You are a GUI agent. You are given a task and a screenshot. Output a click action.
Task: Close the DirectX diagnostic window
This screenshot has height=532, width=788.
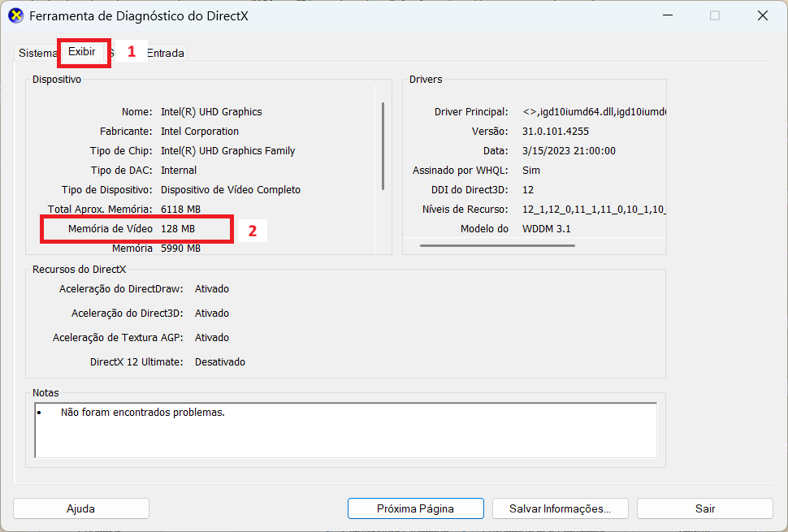(x=762, y=15)
